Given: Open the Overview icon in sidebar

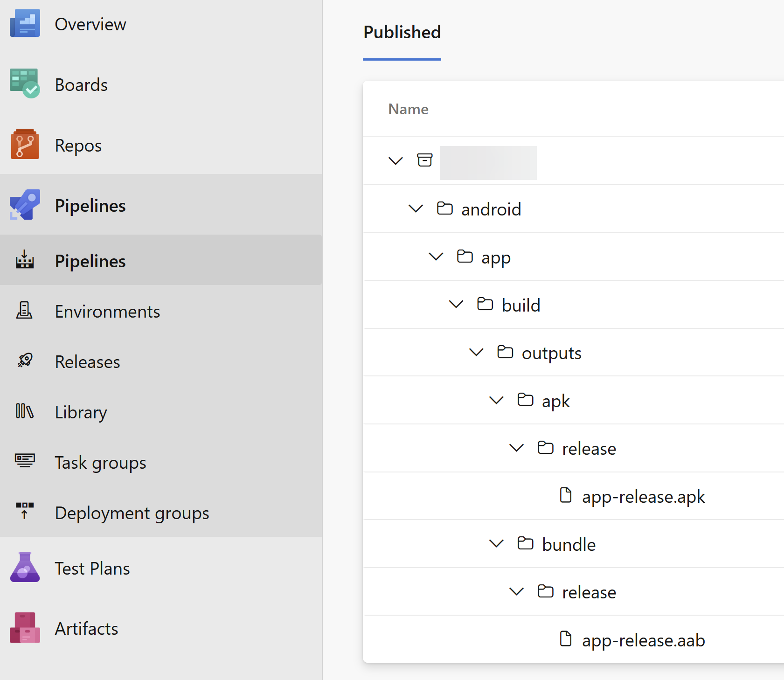Looking at the screenshot, I should tap(25, 23).
